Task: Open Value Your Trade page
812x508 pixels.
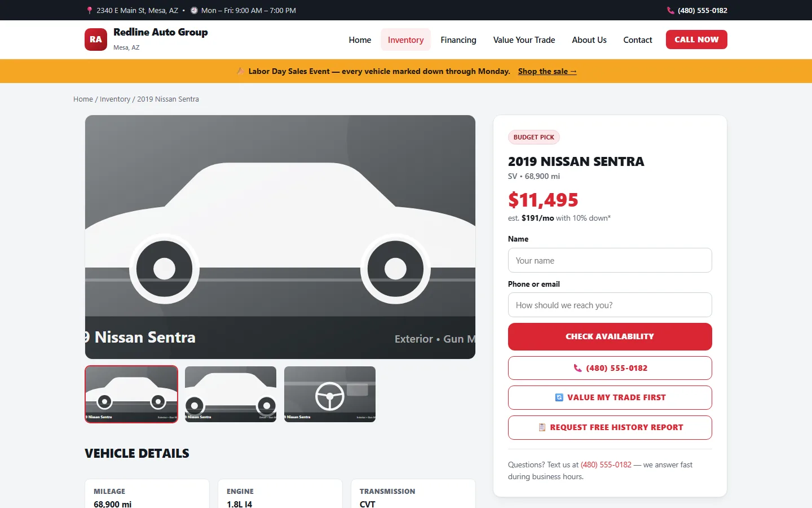Action: 524,40
